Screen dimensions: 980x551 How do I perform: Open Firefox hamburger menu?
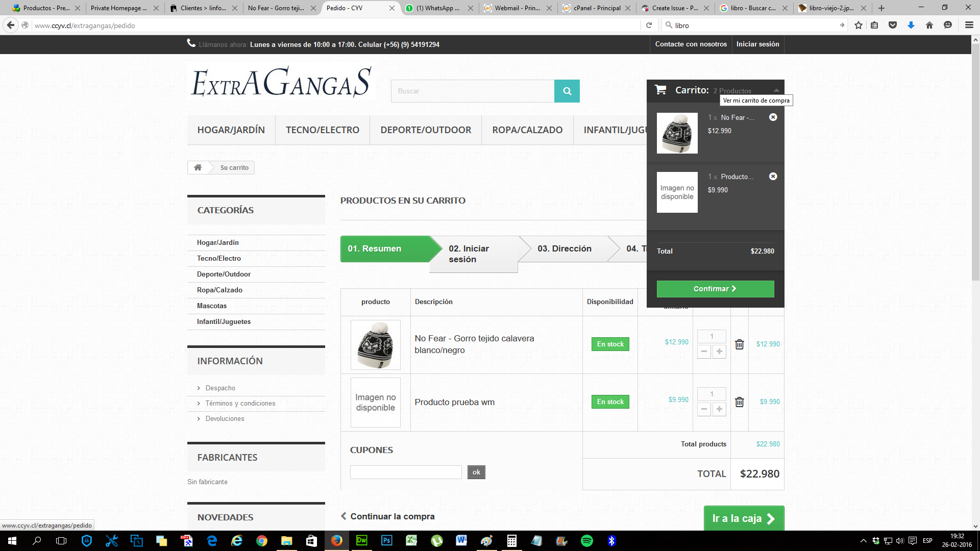(x=969, y=26)
